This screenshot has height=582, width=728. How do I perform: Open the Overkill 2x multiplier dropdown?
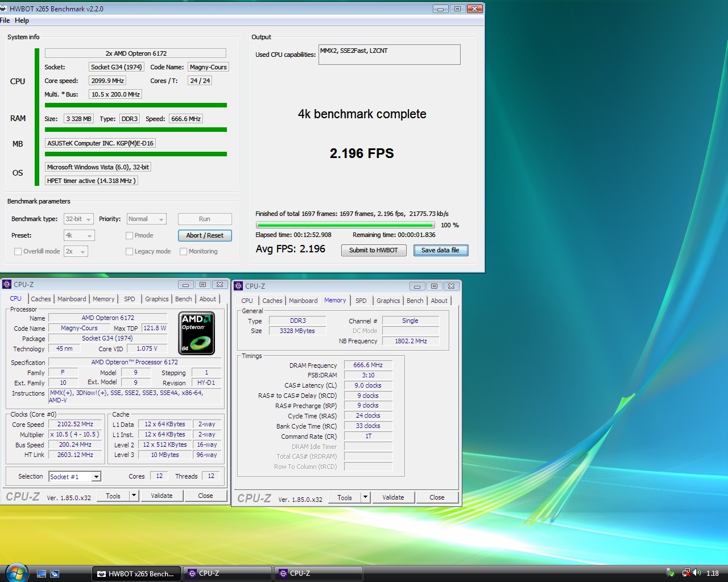pos(76,251)
